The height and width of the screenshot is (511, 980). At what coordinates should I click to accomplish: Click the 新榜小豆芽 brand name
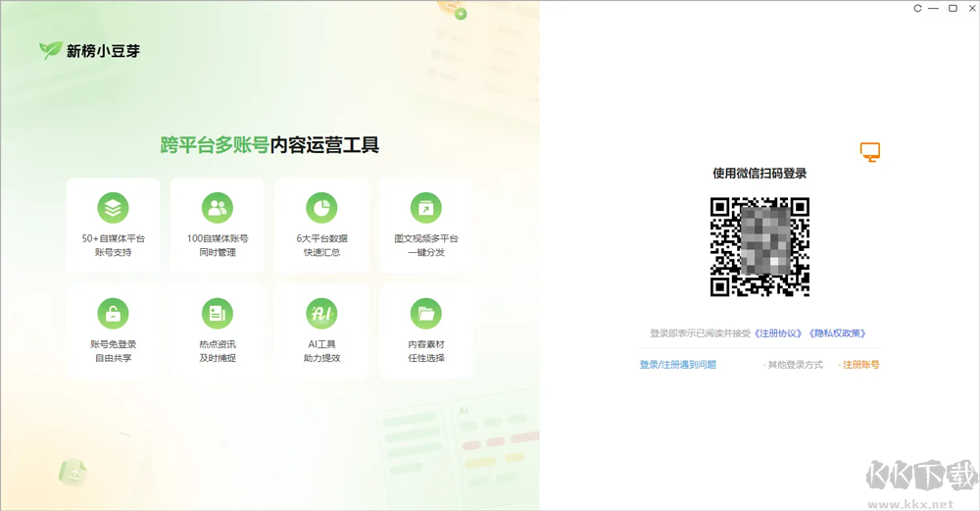coord(103,51)
